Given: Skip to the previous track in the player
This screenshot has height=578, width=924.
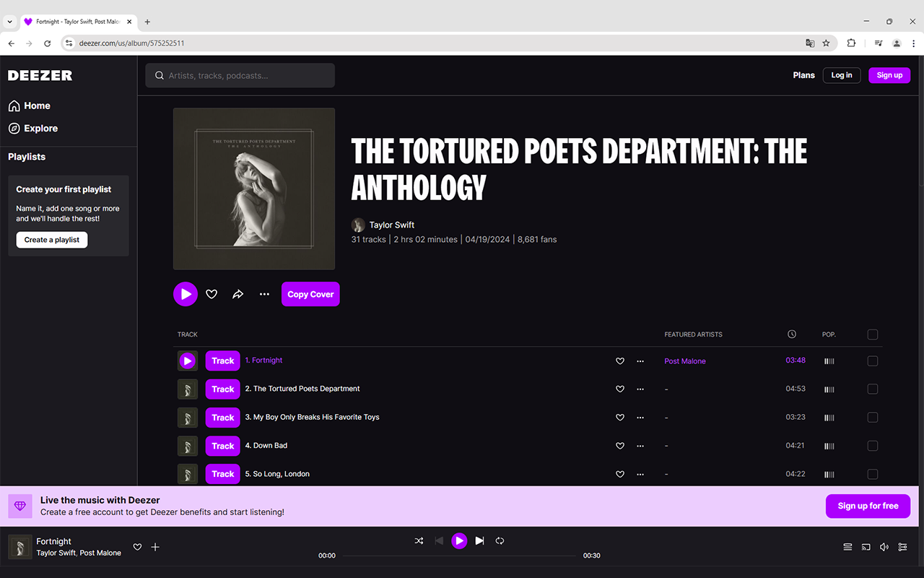Looking at the screenshot, I should point(439,540).
